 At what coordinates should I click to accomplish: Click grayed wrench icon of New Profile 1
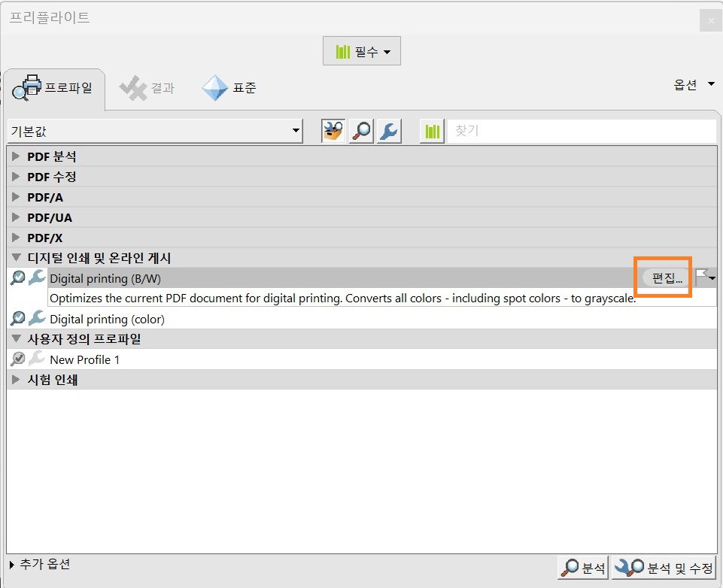36,359
